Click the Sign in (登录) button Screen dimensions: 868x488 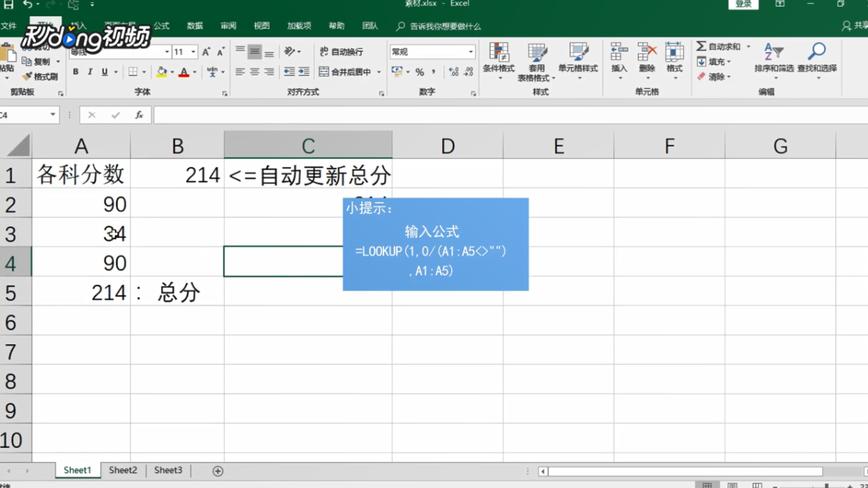click(743, 4)
